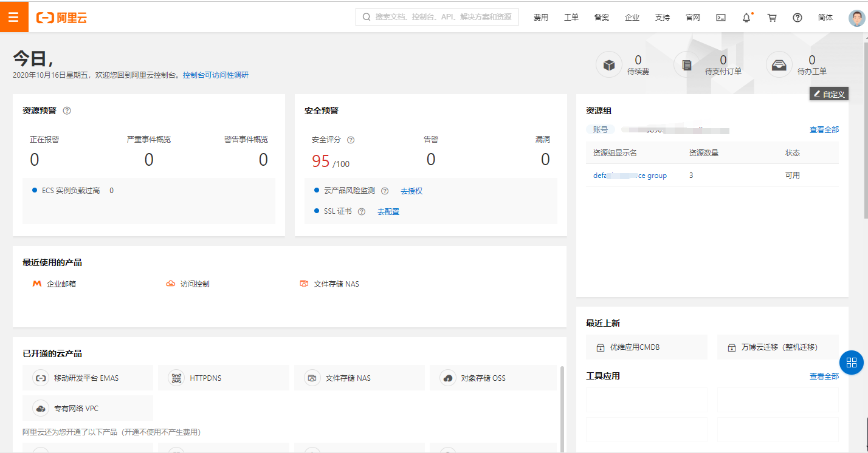This screenshot has height=453, width=868.
Task: Click the 自定义 customize button
Action: [x=828, y=94]
